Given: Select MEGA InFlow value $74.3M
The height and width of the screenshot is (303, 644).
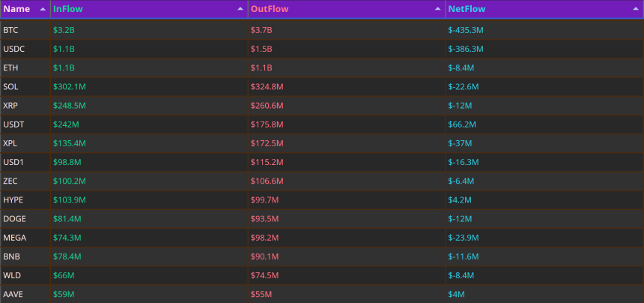Looking at the screenshot, I should point(67,238).
